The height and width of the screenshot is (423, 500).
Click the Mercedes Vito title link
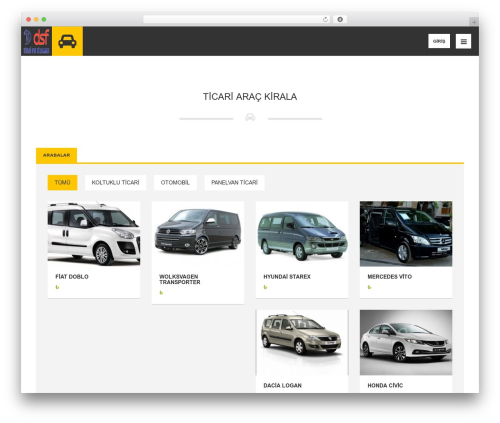[389, 277]
